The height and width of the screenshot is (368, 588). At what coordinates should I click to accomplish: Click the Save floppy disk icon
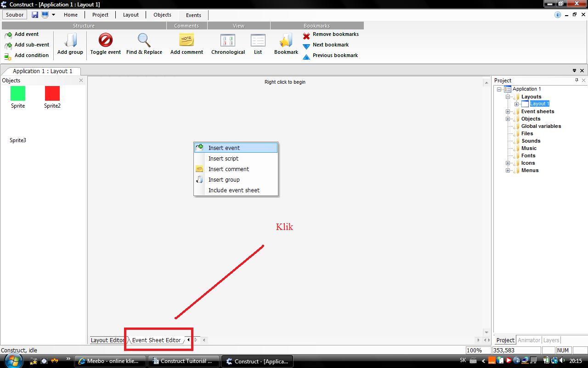[35, 15]
